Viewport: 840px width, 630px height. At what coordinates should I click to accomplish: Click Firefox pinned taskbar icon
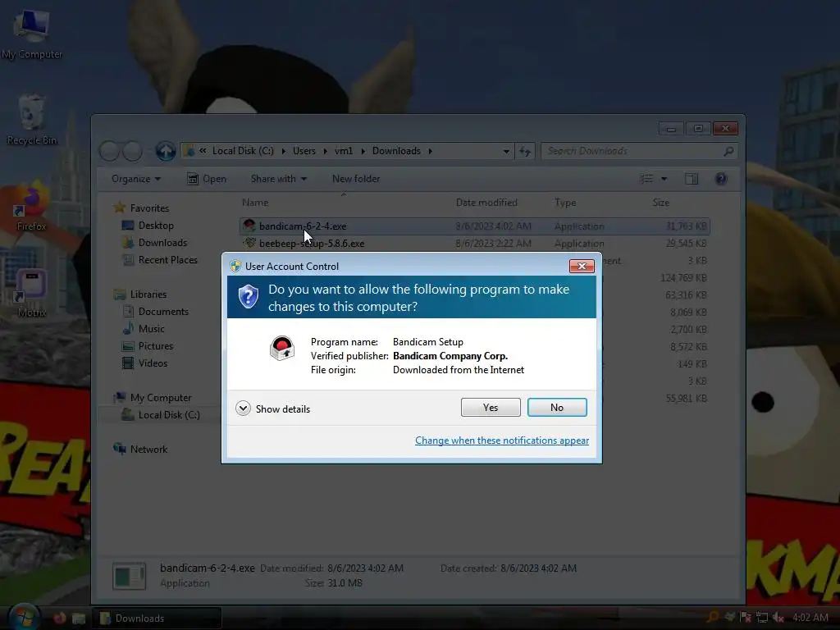(x=59, y=619)
